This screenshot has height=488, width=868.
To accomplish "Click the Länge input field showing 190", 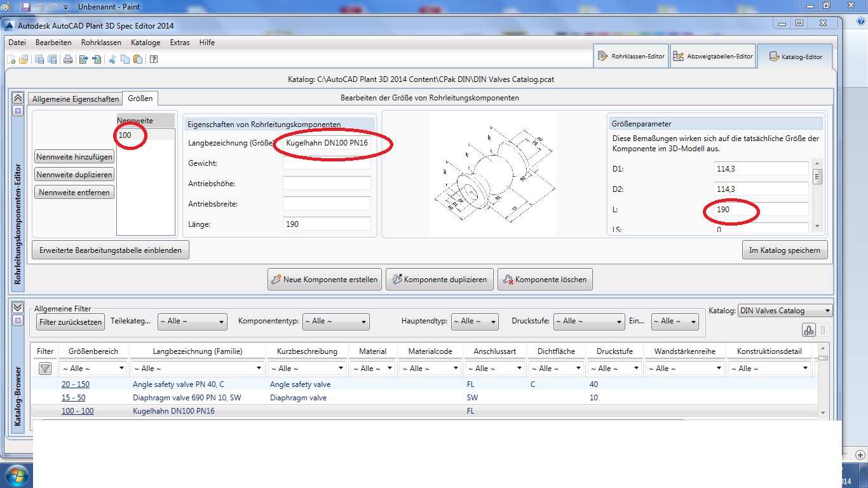I will (x=327, y=224).
